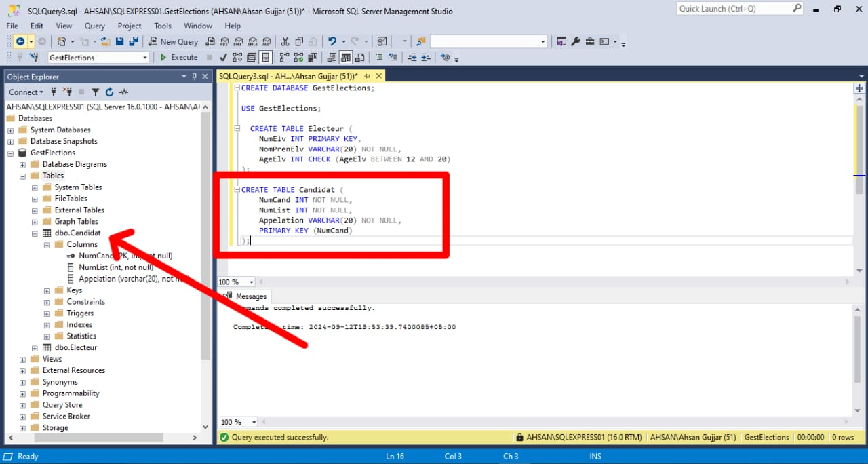The image size is (868, 464).
Task: Open the Project menu
Action: click(130, 26)
